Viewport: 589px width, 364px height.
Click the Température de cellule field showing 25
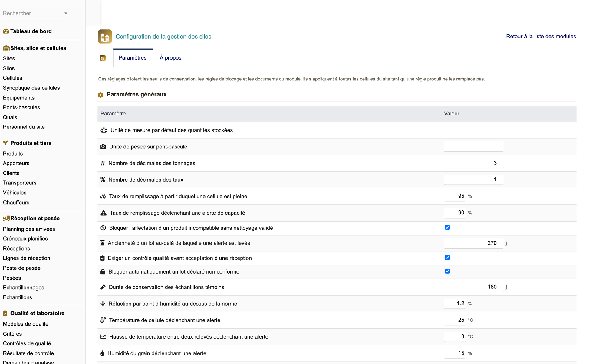pos(455,320)
